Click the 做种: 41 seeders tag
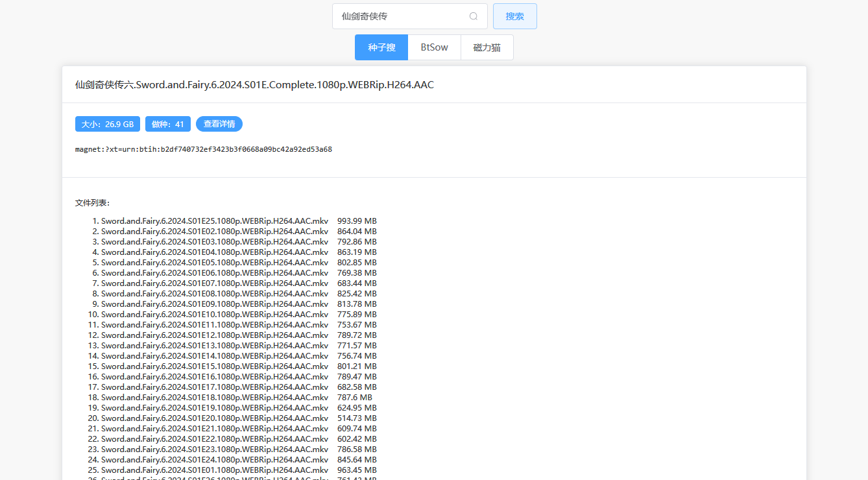Viewport: 868px width, 480px height. point(168,124)
